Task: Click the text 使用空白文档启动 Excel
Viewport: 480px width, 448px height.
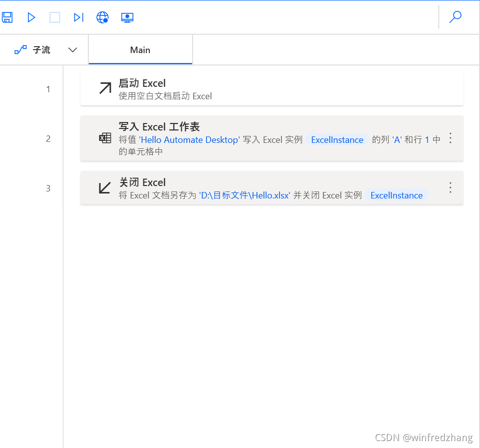Action: click(165, 96)
